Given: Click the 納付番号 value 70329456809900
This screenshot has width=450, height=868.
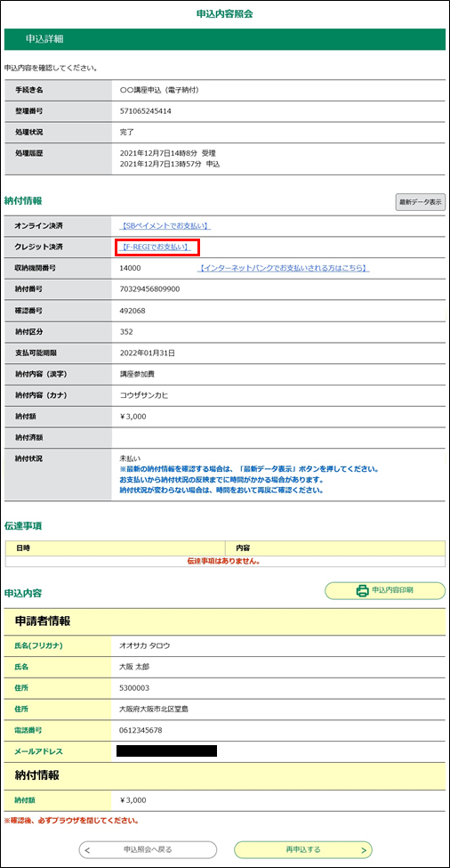Looking at the screenshot, I should (149, 289).
